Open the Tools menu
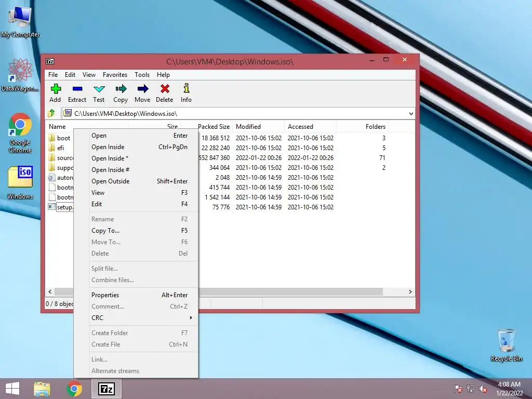 (142, 75)
